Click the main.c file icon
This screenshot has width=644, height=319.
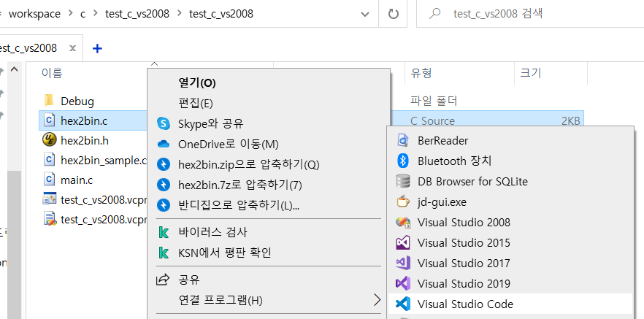coord(49,180)
